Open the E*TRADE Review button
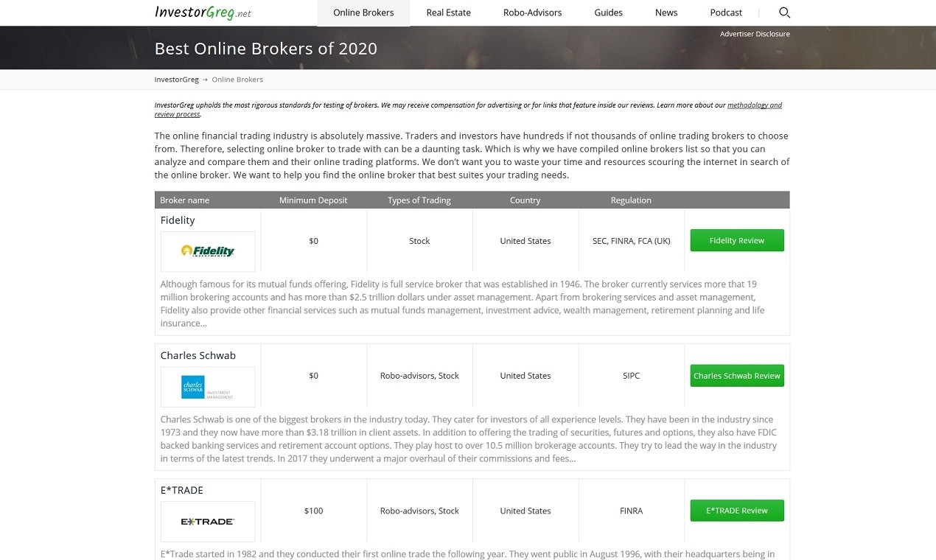The image size is (936, 560). 737,511
